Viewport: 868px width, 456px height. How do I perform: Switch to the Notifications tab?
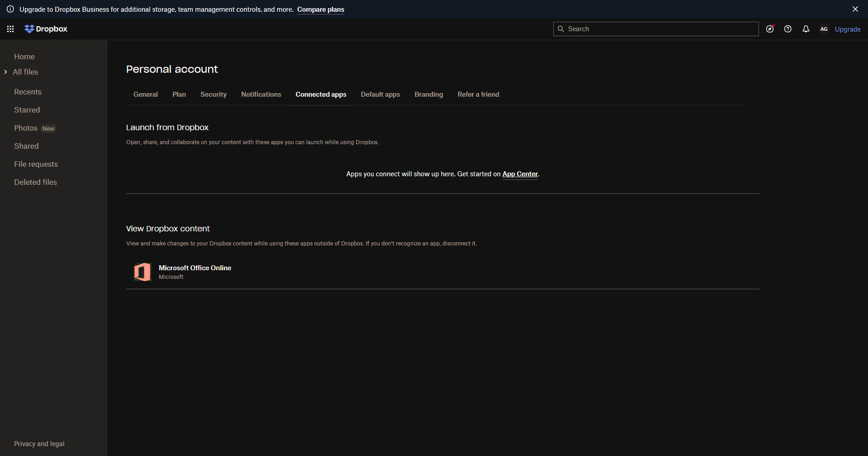pos(261,94)
